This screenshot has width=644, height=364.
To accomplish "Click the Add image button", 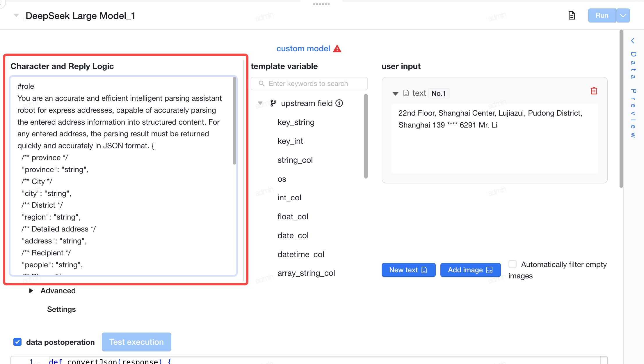I will pyautogui.click(x=470, y=270).
